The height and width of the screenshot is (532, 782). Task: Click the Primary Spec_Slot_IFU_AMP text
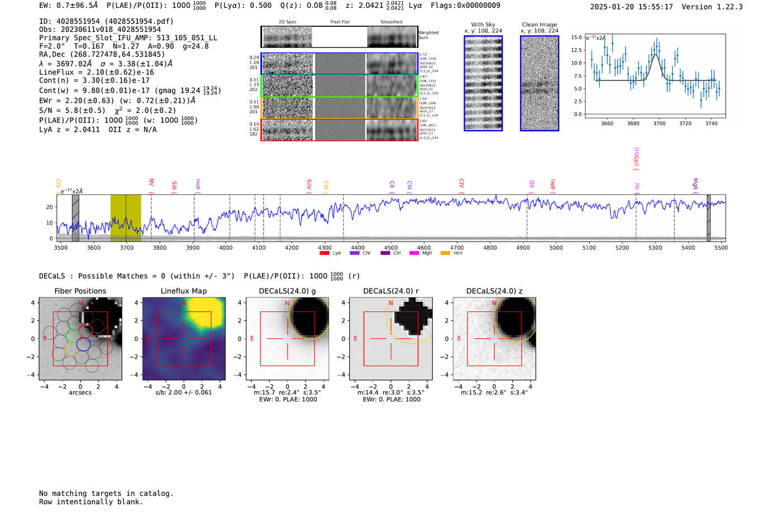128,38
